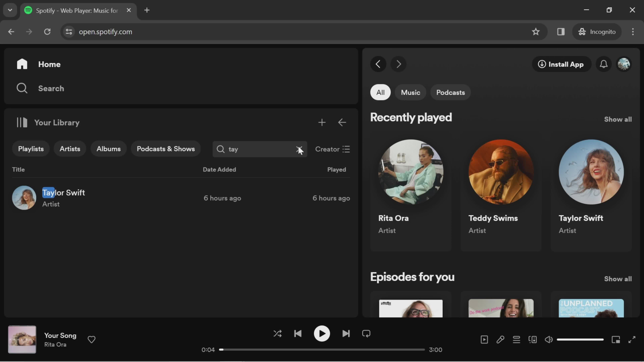
Task: Adjust the volume slider
Action: pyautogui.click(x=580, y=340)
